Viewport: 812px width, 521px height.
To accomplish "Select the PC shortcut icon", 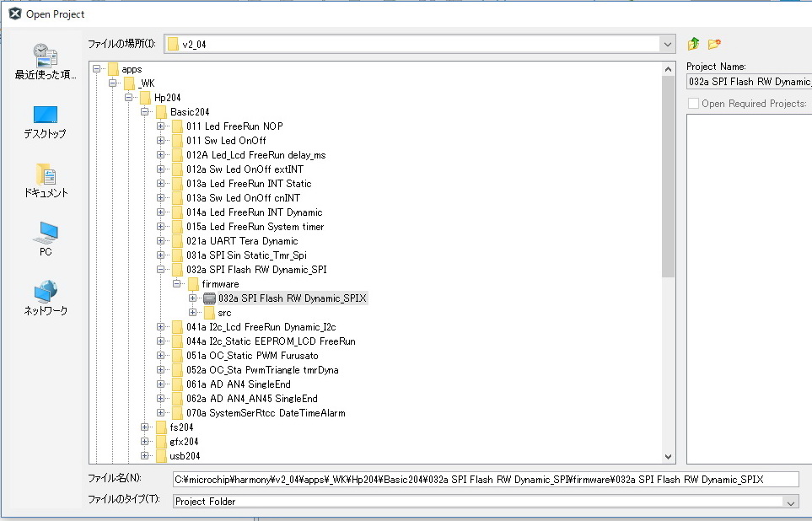I will tap(46, 233).
